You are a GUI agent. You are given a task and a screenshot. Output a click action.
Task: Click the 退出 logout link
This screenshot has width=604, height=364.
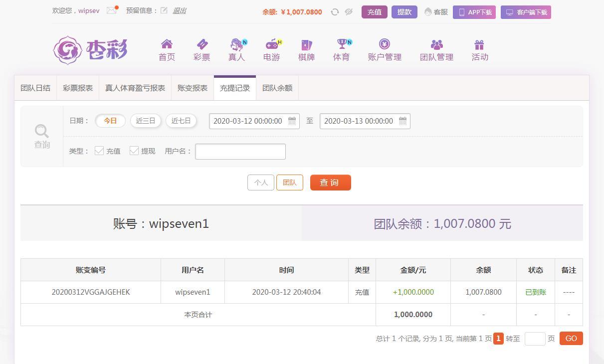[179, 10]
